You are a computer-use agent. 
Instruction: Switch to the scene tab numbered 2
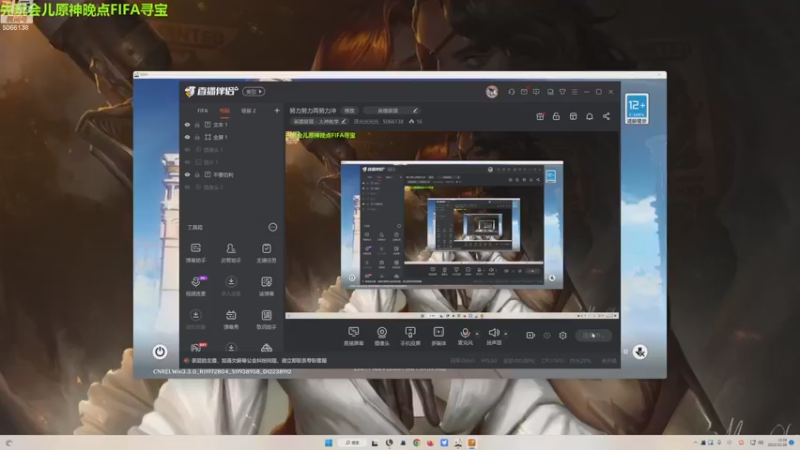(248, 111)
